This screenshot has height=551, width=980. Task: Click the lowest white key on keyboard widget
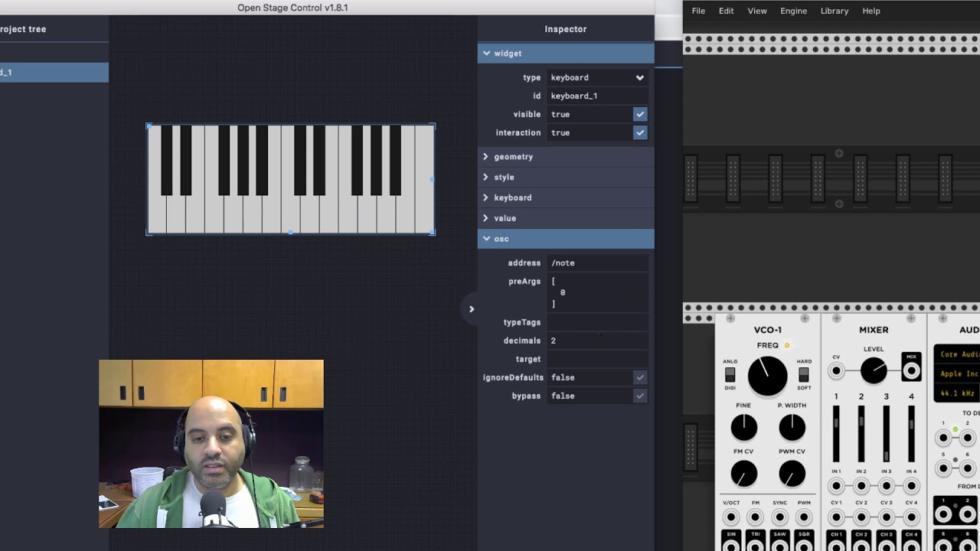tap(157, 216)
